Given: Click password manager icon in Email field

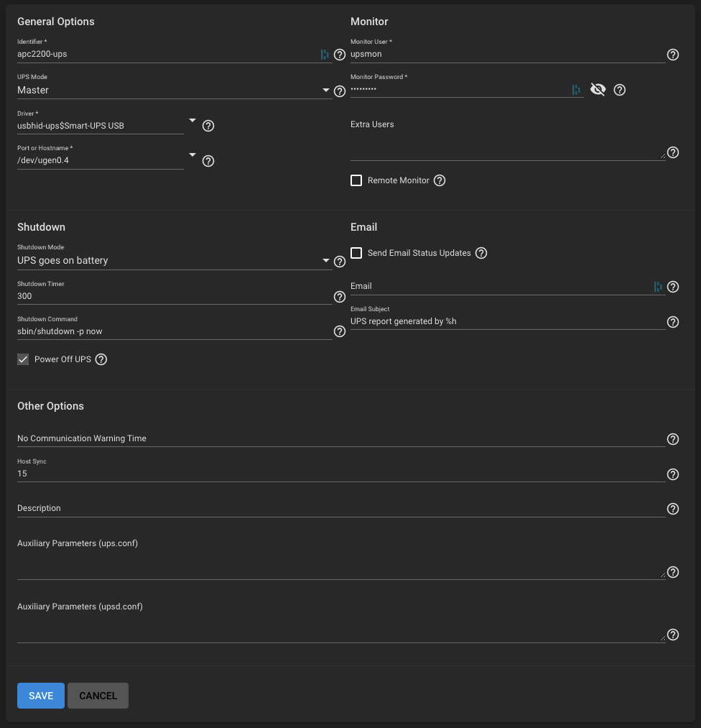Looking at the screenshot, I should point(658,287).
